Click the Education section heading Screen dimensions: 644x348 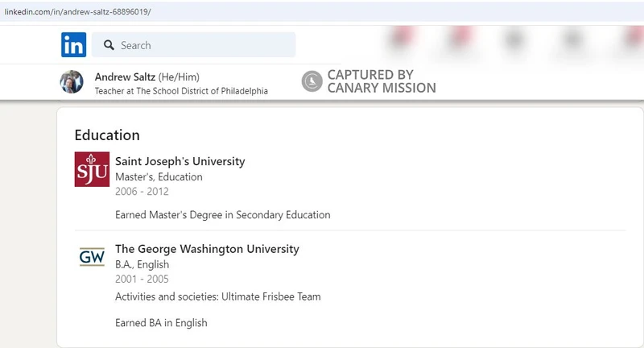tap(107, 135)
